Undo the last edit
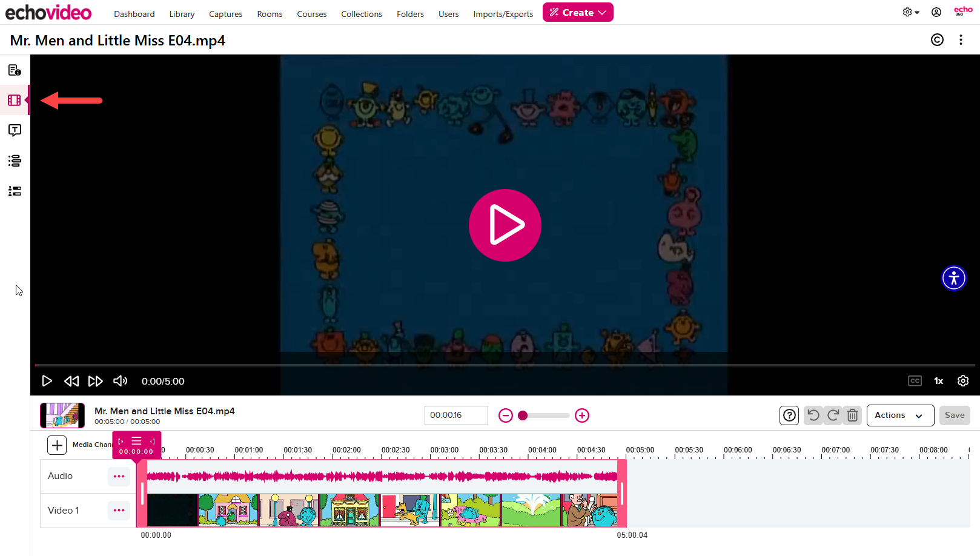The image size is (980, 556). [813, 415]
